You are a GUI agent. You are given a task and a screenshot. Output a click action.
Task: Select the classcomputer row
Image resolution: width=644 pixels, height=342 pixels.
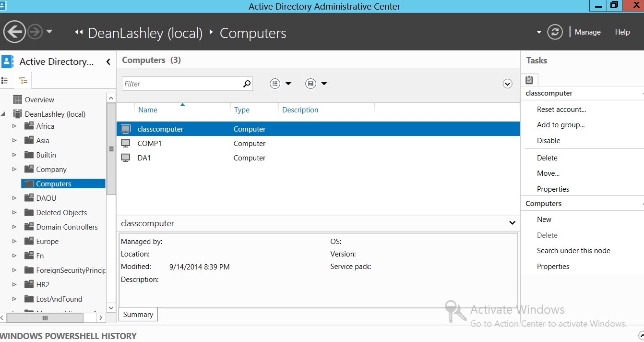click(318, 129)
